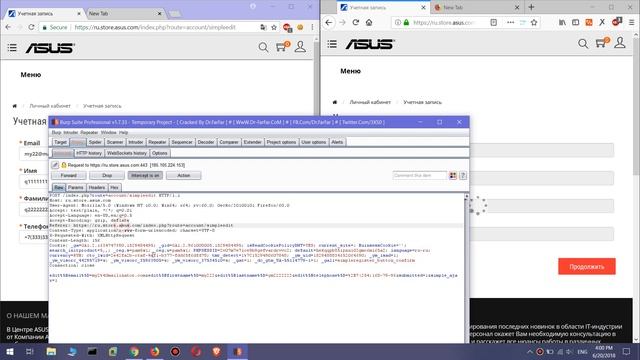
Task: Open hamburger menu on Firefox ASUS page
Action: [x=332, y=44]
